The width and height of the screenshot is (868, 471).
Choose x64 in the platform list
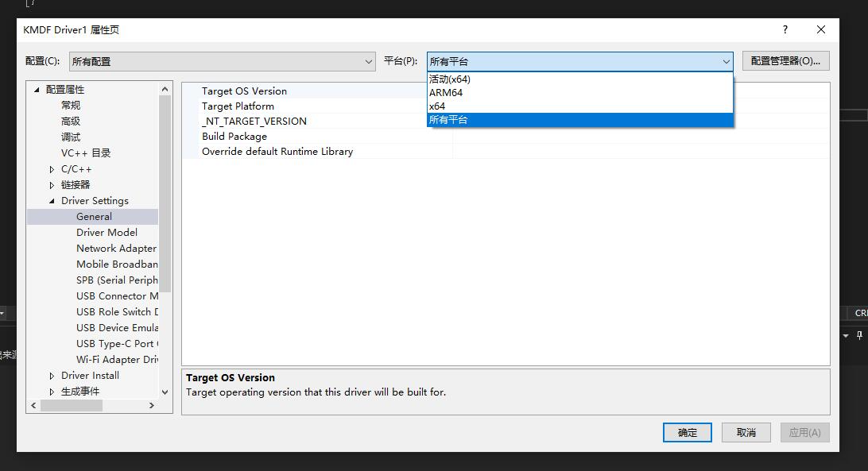click(437, 106)
